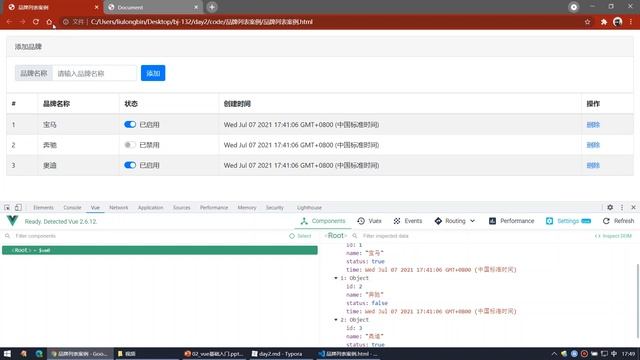This screenshot has height=360, width=640.
Task: Click the browser address bar URL
Action: 202,22
